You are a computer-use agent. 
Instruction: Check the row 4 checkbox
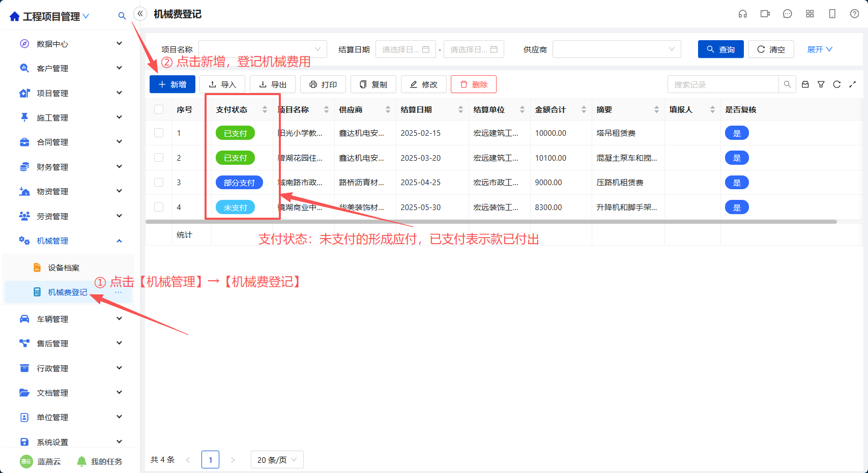[159, 207]
